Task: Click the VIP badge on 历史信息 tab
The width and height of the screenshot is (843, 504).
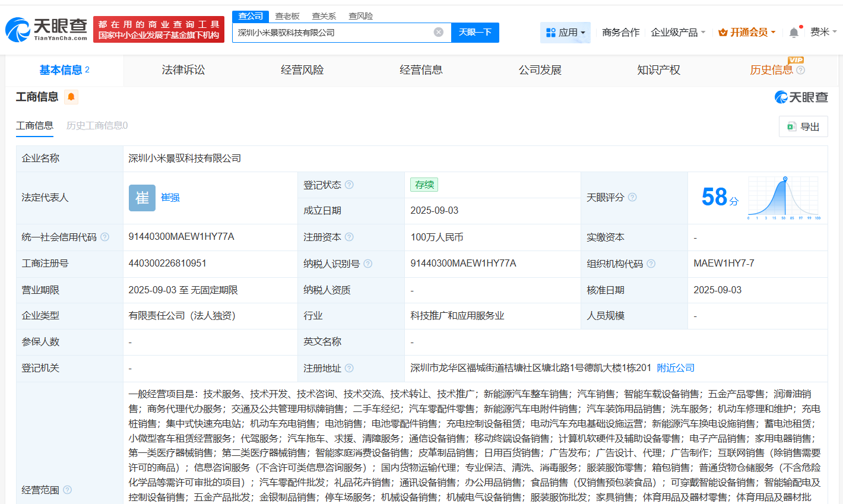Action: (796, 59)
